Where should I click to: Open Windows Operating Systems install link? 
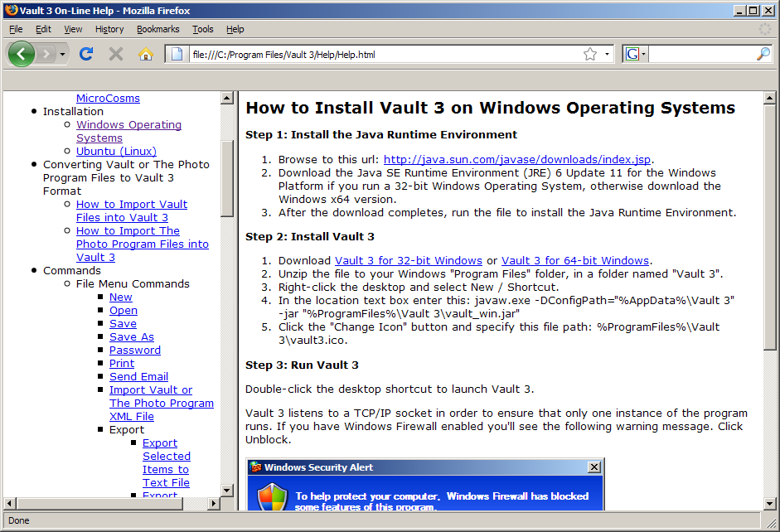[128, 131]
